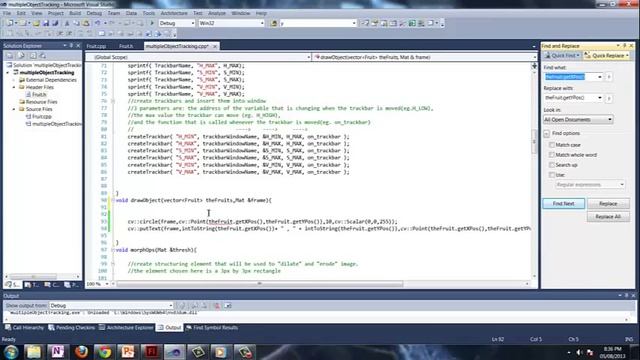Open OneNote from the taskbar
640x360 pixels.
tap(58, 352)
